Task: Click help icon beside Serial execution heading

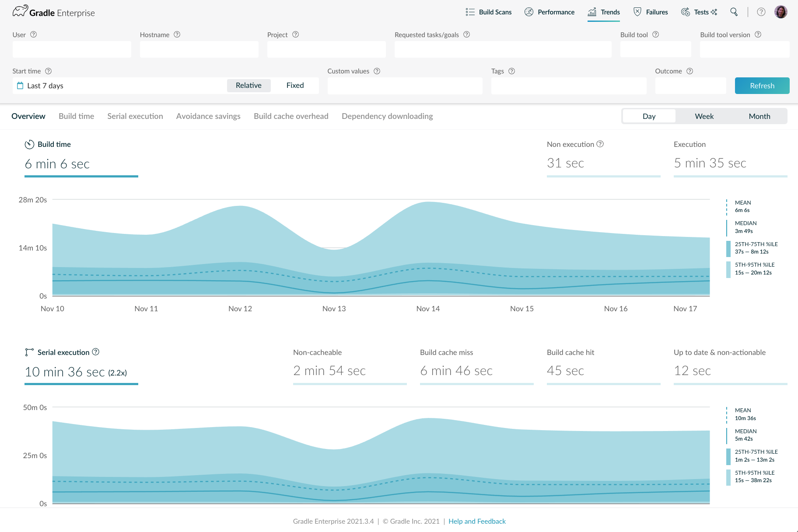Action: pos(96,352)
